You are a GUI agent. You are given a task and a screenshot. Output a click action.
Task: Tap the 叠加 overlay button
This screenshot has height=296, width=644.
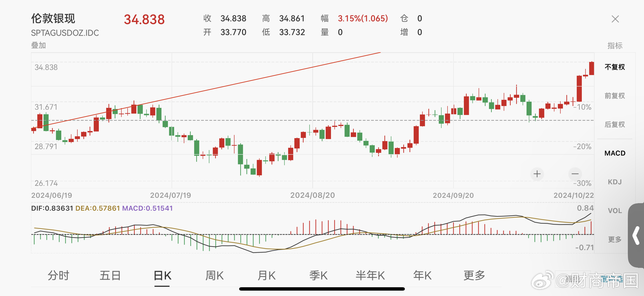tap(38, 46)
